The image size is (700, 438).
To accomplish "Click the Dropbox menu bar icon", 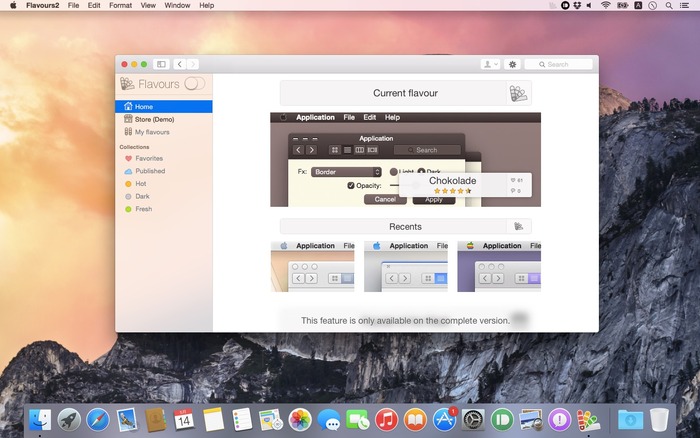I will click(577, 5).
